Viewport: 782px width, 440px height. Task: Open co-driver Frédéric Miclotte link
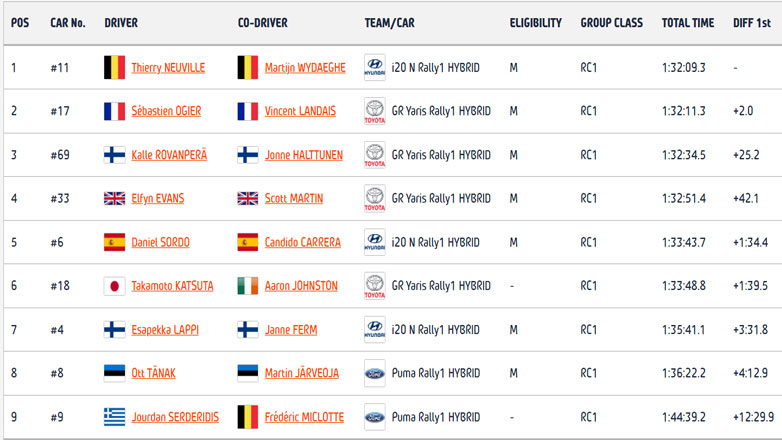click(304, 417)
